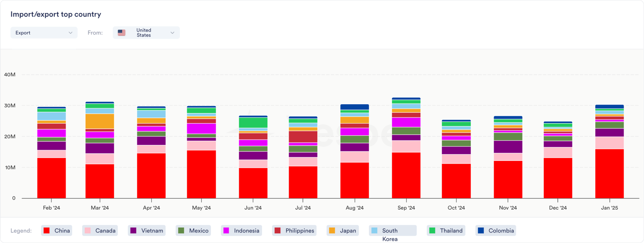The height and width of the screenshot is (243, 644).
Task: Click the dark blue Colombia legend icon
Action: 481,231
